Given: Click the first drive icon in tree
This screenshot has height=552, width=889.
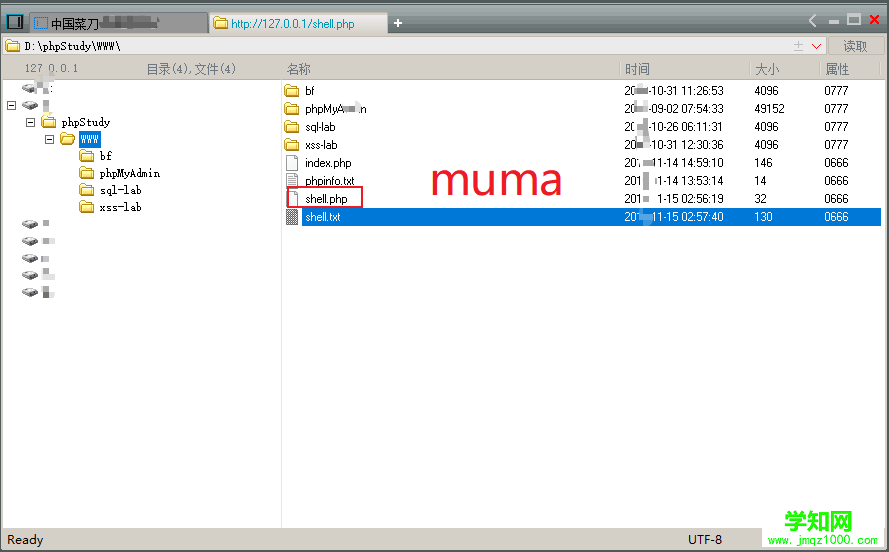Looking at the screenshot, I should [29, 88].
